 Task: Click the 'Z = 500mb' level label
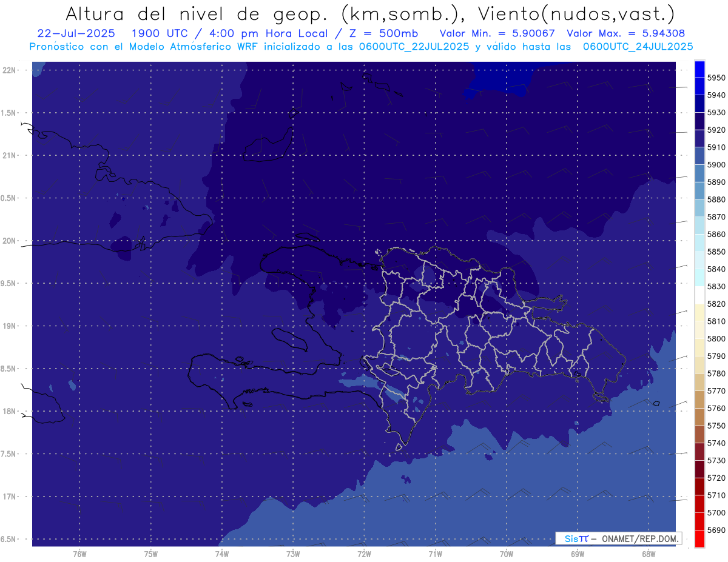(382, 33)
